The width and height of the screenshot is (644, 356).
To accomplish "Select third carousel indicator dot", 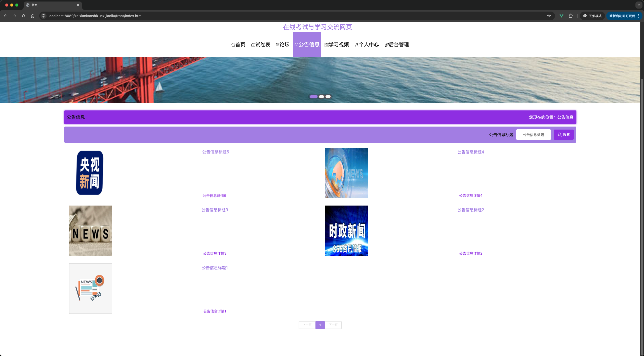I will click(x=328, y=97).
